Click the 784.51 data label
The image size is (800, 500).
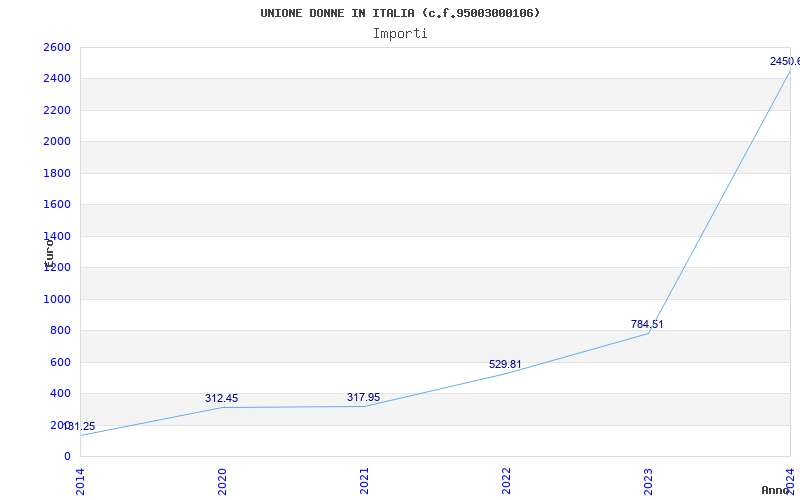pyautogui.click(x=647, y=324)
